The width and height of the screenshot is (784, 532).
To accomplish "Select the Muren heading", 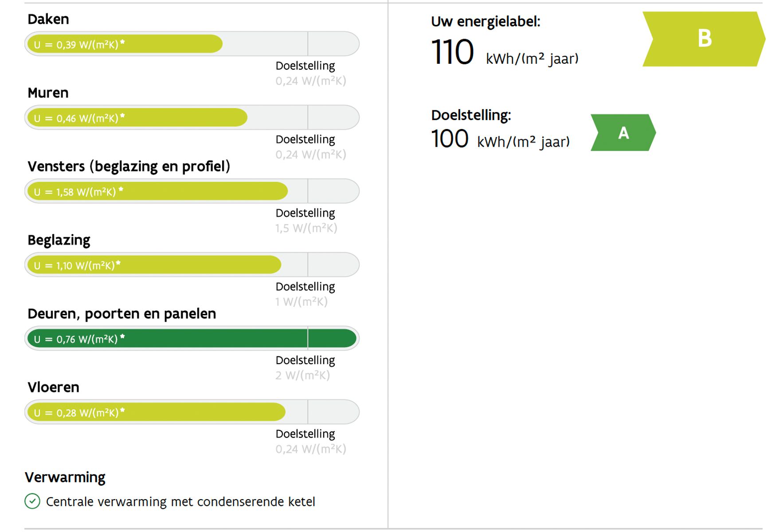I will pyautogui.click(x=48, y=93).
